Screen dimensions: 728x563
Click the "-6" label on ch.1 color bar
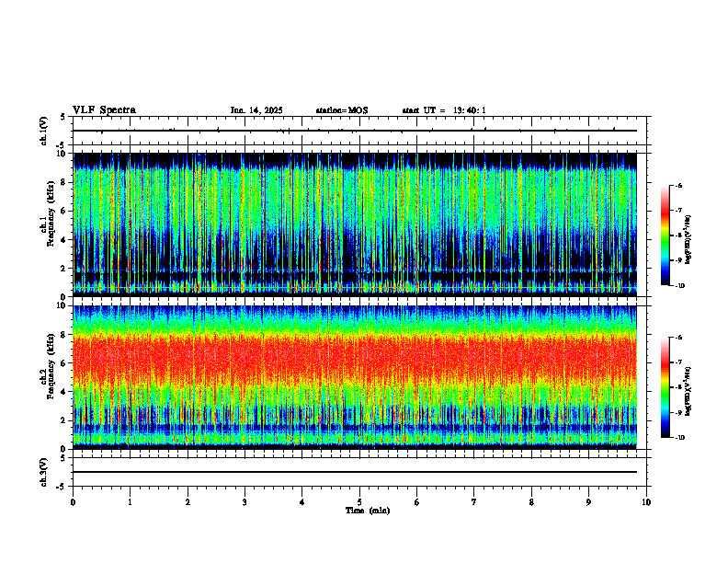[x=678, y=185]
